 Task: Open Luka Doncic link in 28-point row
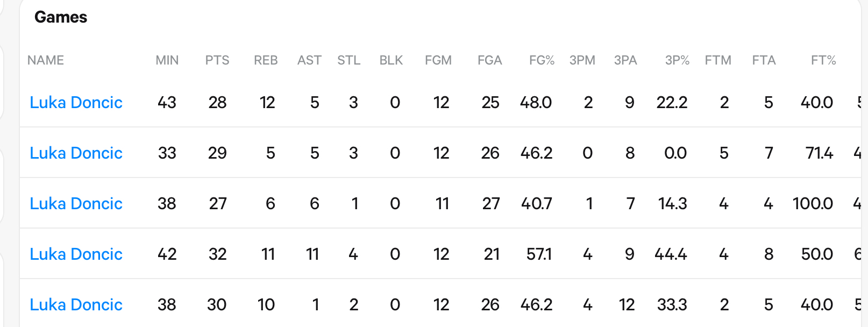point(76,102)
